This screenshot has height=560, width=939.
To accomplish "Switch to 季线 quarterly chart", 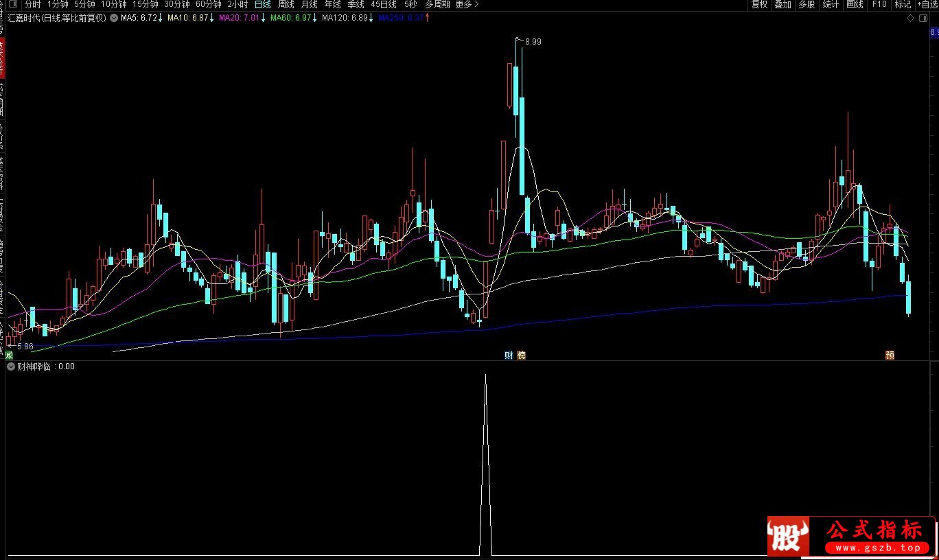I will pyautogui.click(x=356, y=4).
